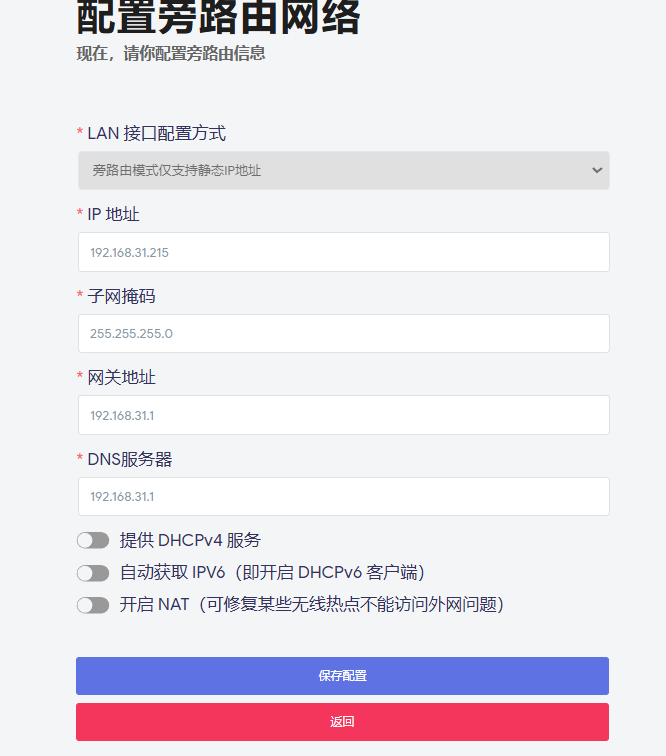This screenshot has height=756, width=666.
Task: Click the "DNS服务器" field label
Action: [130, 459]
